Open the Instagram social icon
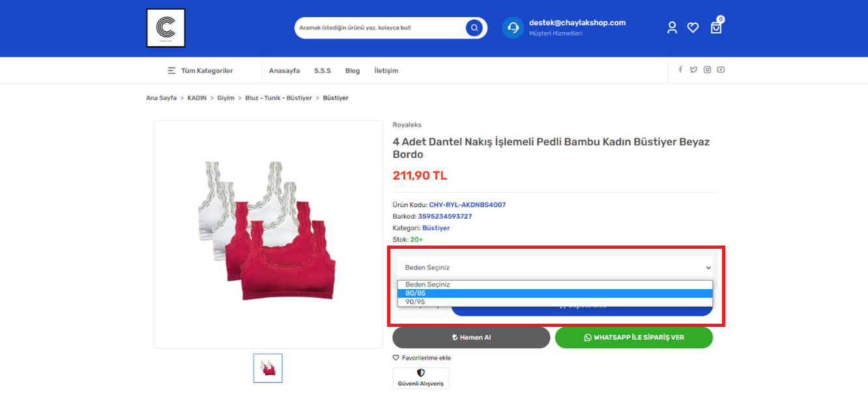The height and width of the screenshot is (394, 868). 707,70
